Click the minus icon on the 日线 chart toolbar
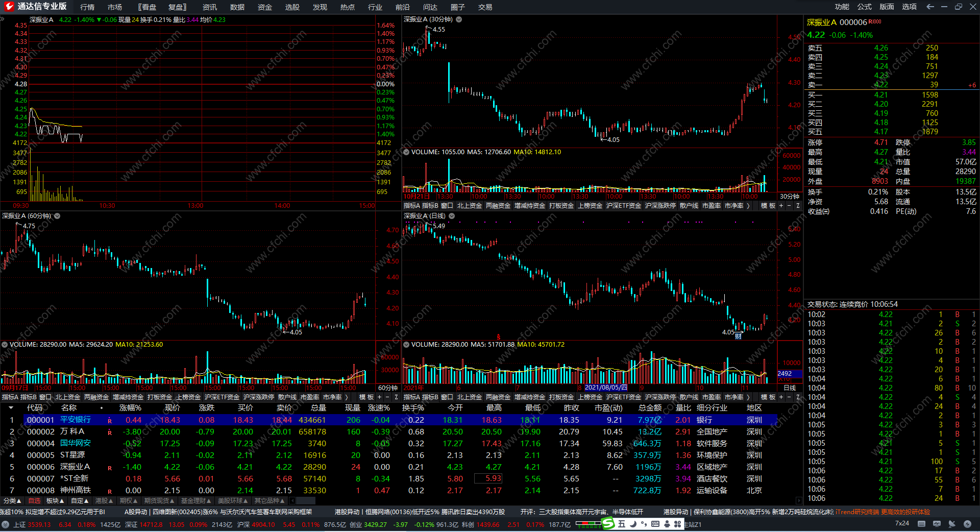The width and height of the screenshot is (980, 532). pos(789,397)
